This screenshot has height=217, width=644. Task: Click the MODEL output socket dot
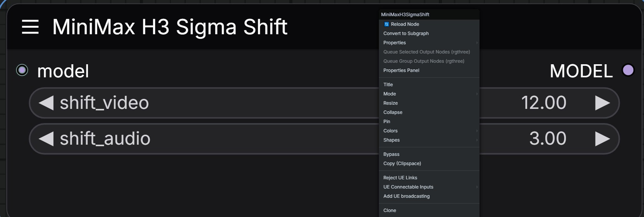tap(628, 70)
